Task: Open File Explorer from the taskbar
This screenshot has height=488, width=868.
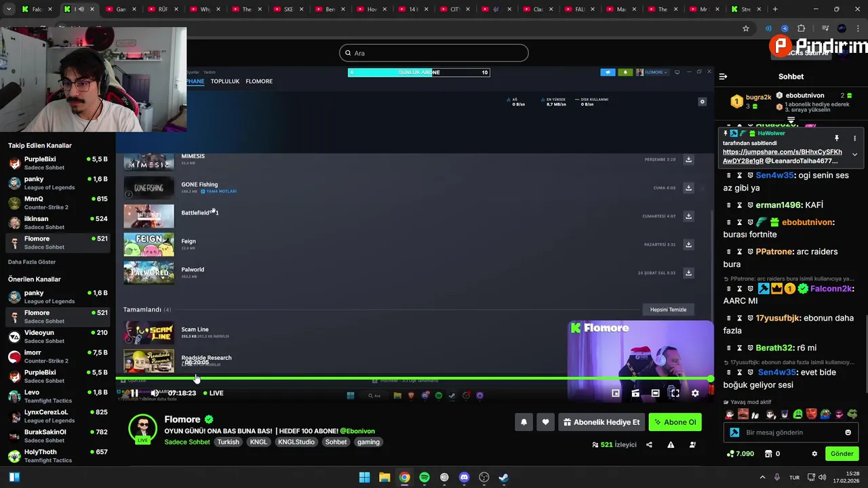Action: coord(384,477)
